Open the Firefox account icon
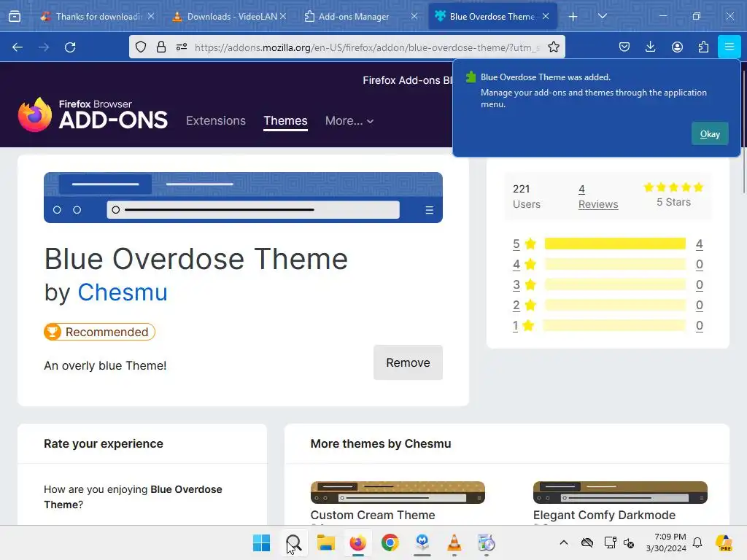747x560 pixels. 677,47
